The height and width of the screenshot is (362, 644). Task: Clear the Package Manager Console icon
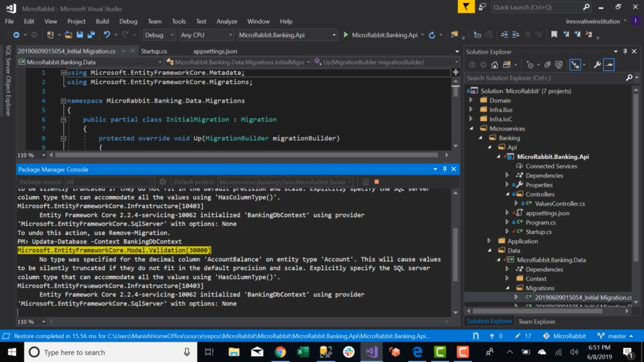(x=365, y=182)
